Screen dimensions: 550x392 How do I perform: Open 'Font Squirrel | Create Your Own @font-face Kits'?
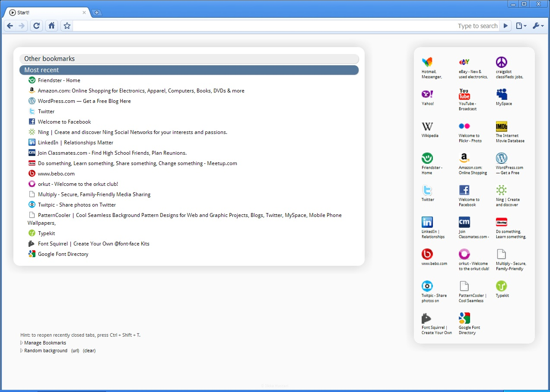(x=94, y=244)
